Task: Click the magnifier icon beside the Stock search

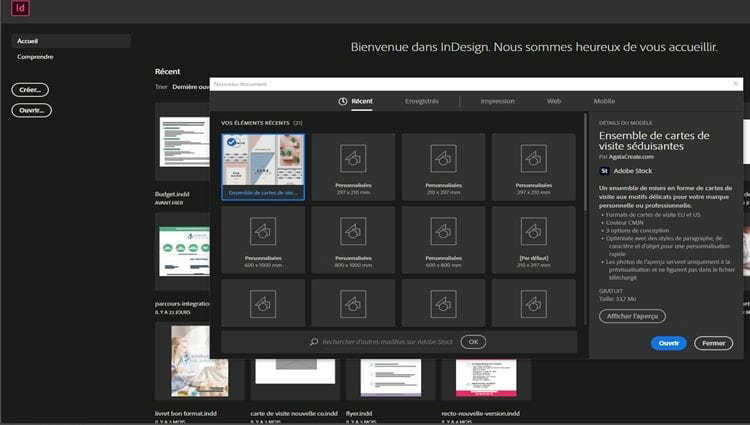Action: coord(314,342)
